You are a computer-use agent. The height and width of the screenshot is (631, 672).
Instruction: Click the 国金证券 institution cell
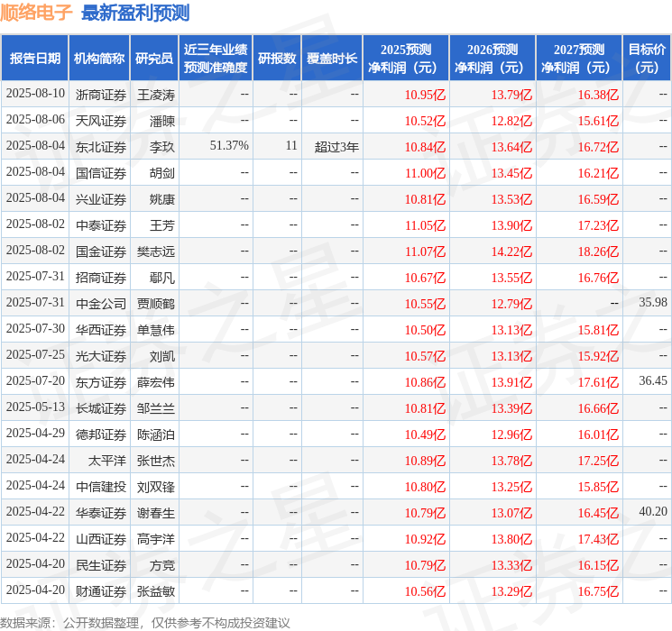pyautogui.click(x=101, y=251)
